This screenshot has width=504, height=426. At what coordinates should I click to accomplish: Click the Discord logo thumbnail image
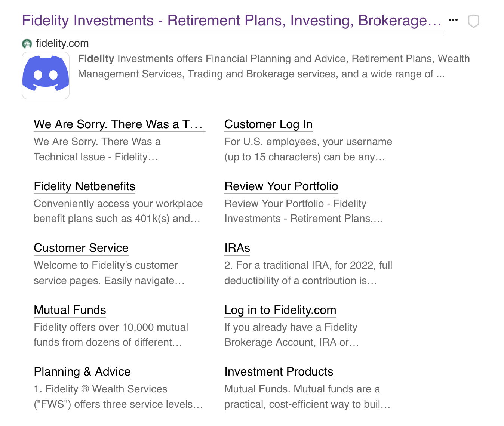46,75
